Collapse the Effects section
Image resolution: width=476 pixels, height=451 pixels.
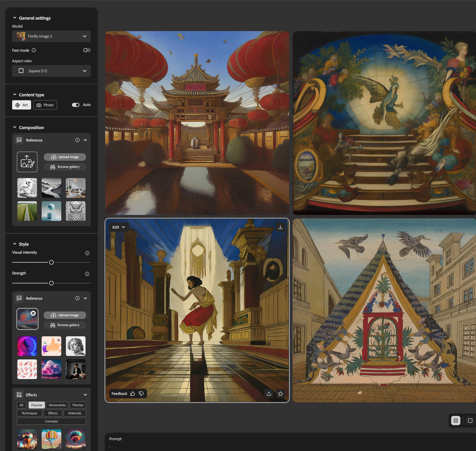[x=85, y=395]
